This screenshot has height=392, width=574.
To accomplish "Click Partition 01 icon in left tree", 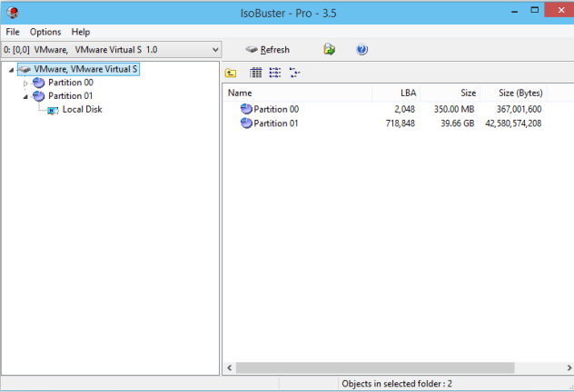I will click(x=38, y=96).
